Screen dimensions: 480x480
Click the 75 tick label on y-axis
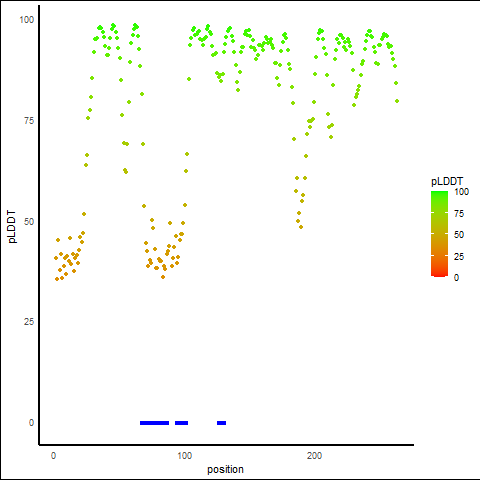click(x=29, y=121)
